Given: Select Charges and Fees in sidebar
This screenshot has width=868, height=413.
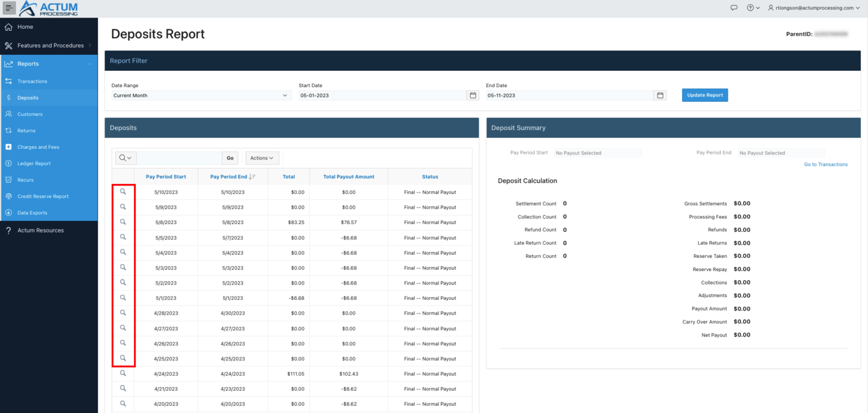Looking at the screenshot, I should click(37, 147).
